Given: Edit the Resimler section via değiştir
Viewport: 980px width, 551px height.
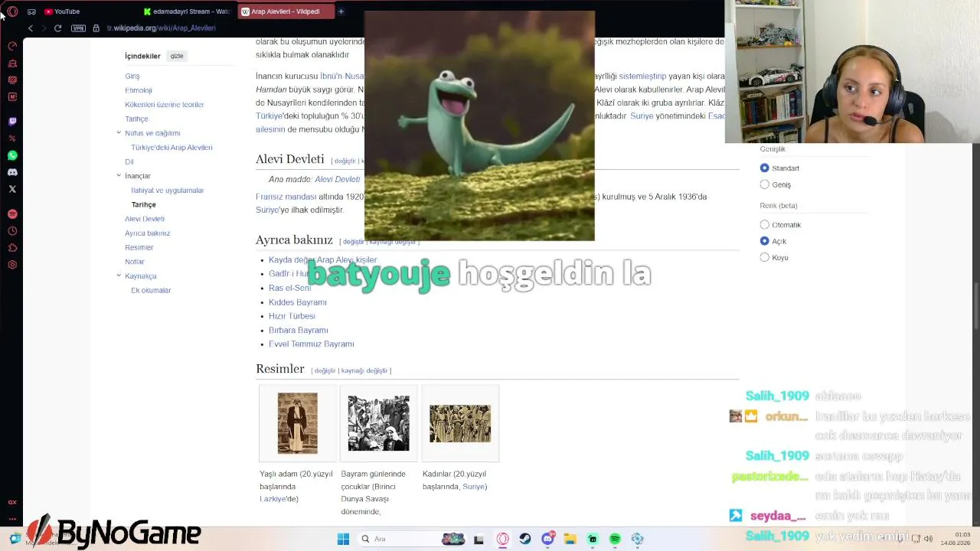Looking at the screenshot, I should click(x=325, y=371).
